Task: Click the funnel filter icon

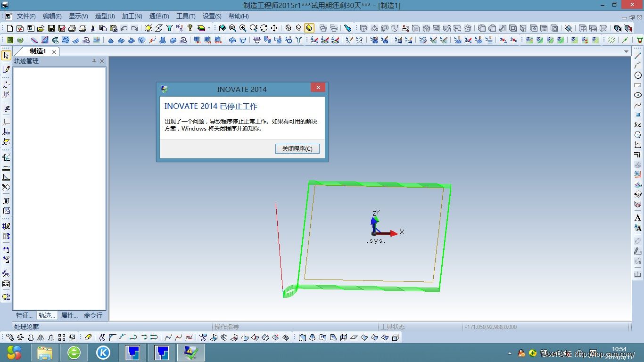Action: point(169,28)
